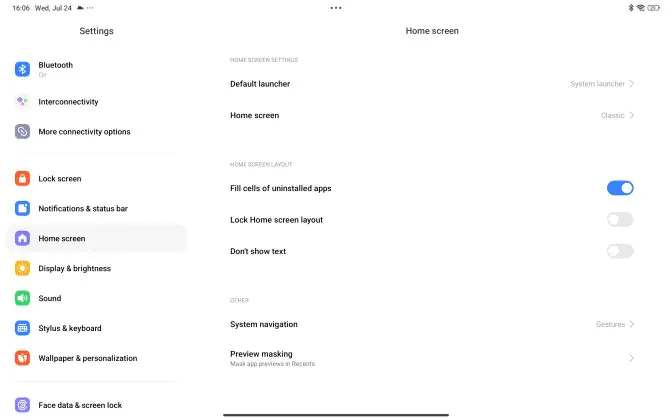Open Notifications & status bar icon

click(x=22, y=208)
